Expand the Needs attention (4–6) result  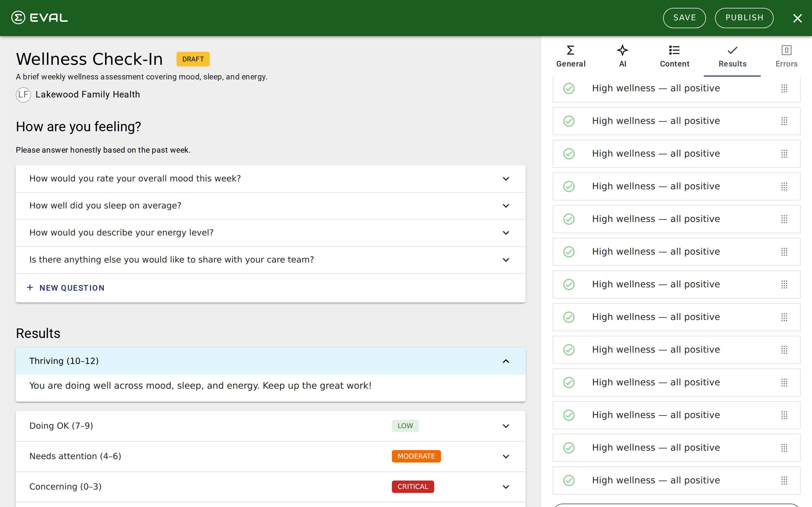click(x=506, y=456)
